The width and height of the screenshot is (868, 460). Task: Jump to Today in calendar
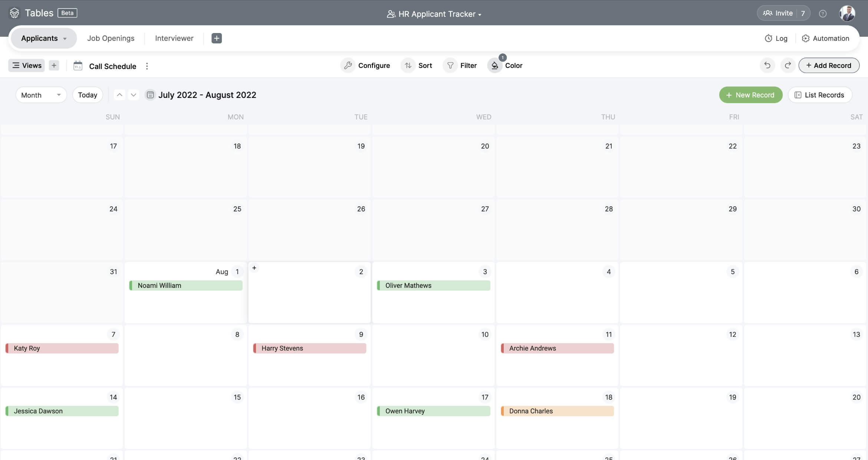pos(88,95)
